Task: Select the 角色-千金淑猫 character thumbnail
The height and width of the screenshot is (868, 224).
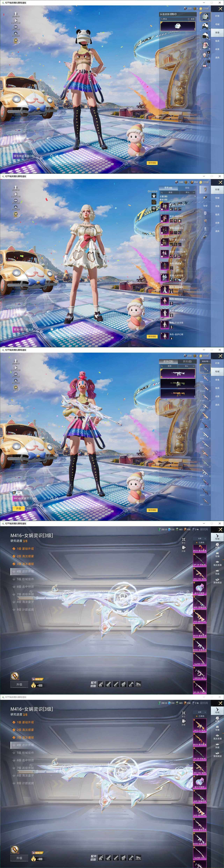Action: [x=164, y=324]
